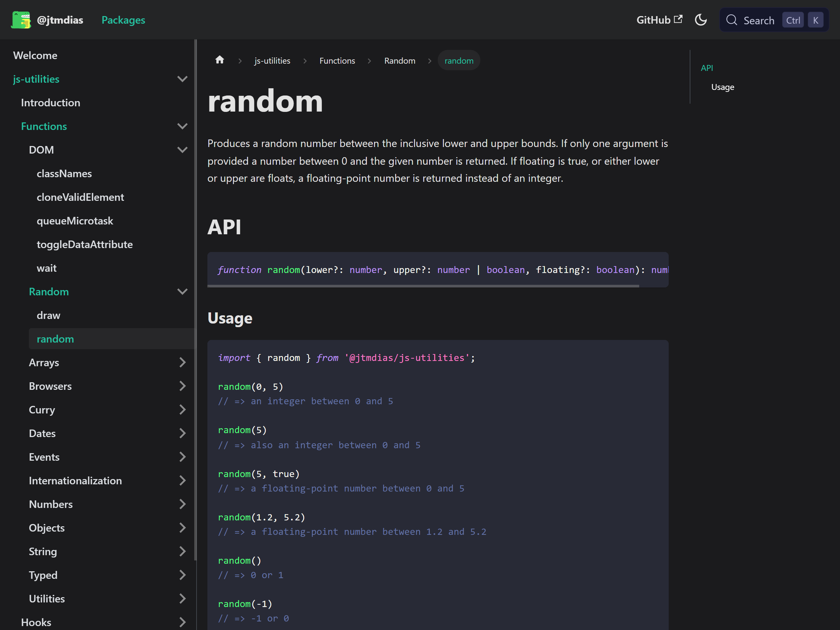Click the DOM sidebar label
The height and width of the screenshot is (630, 840).
click(41, 150)
